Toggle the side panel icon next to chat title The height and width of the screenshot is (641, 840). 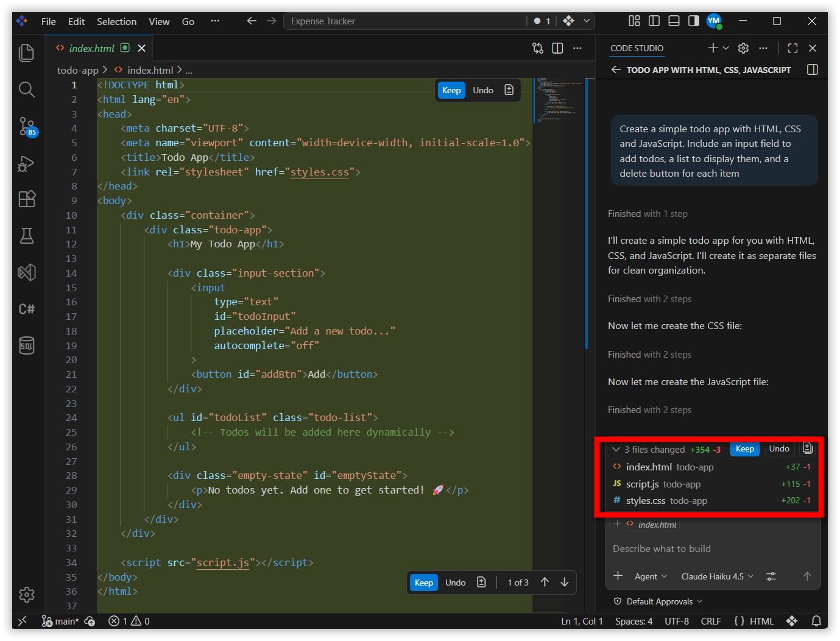pyautogui.click(x=812, y=69)
